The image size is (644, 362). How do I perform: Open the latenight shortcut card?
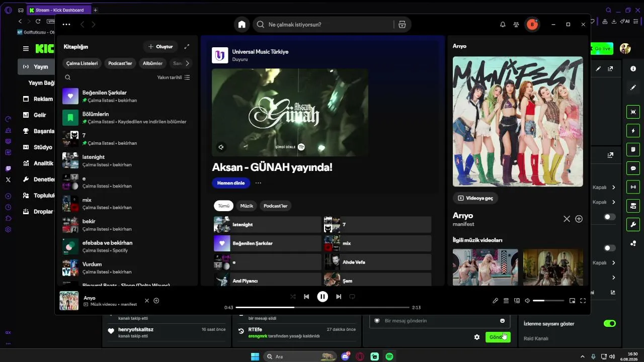point(267,225)
